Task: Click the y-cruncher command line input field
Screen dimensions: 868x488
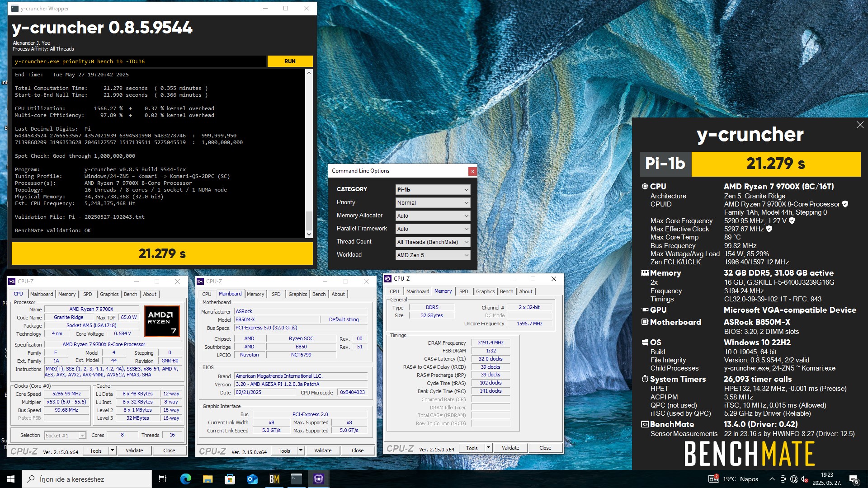Action: click(x=139, y=61)
